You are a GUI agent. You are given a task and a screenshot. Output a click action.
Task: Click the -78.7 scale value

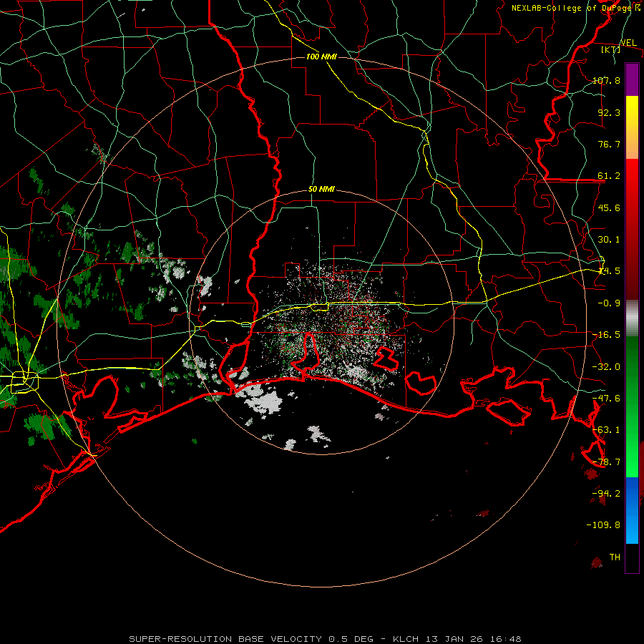point(606,462)
